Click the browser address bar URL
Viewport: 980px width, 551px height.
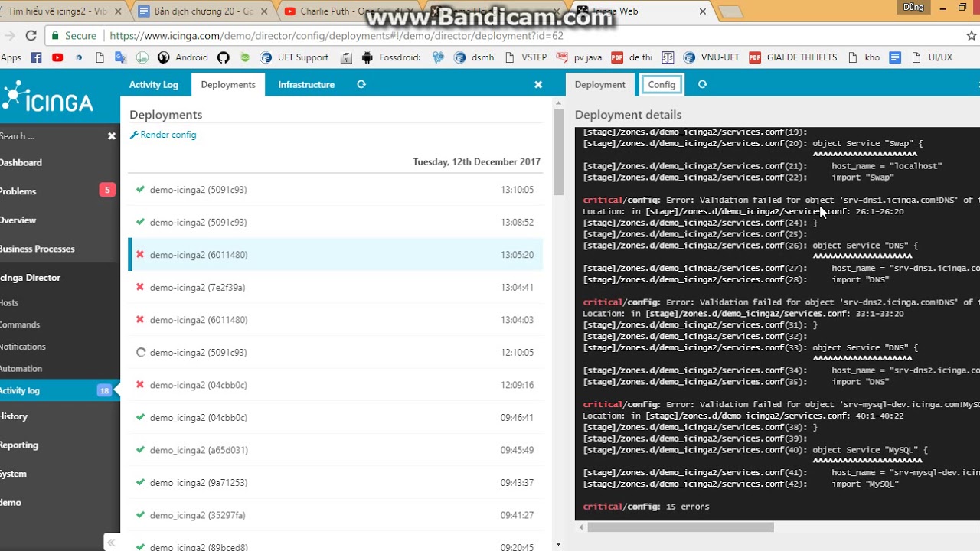pyautogui.click(x=337, y=36)
